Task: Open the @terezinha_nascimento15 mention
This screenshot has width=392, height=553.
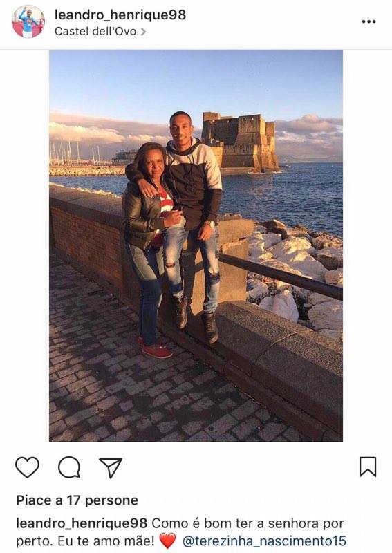Action: 264,541
